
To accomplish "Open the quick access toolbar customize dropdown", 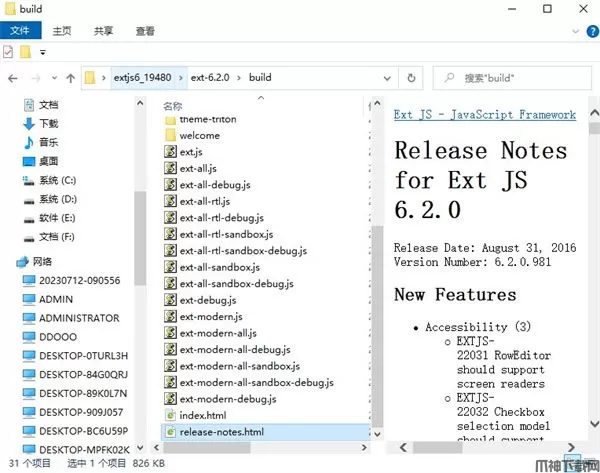I will click(42, 52).
